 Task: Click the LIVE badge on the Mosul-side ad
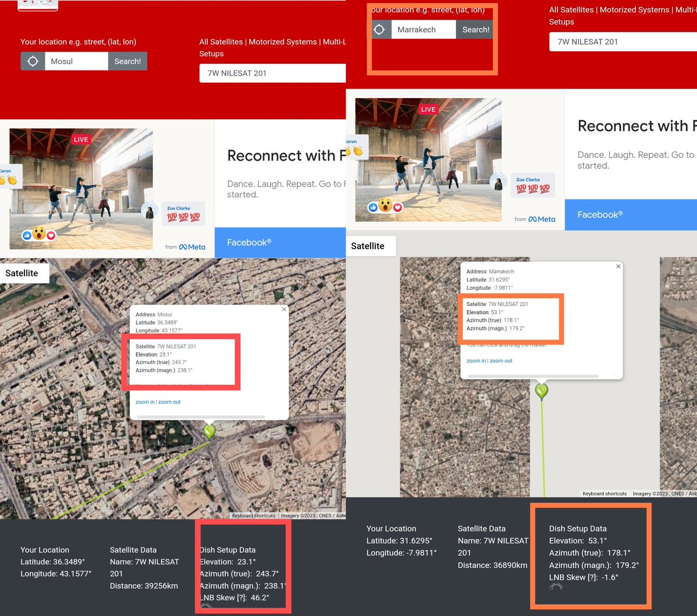point(81,139)
